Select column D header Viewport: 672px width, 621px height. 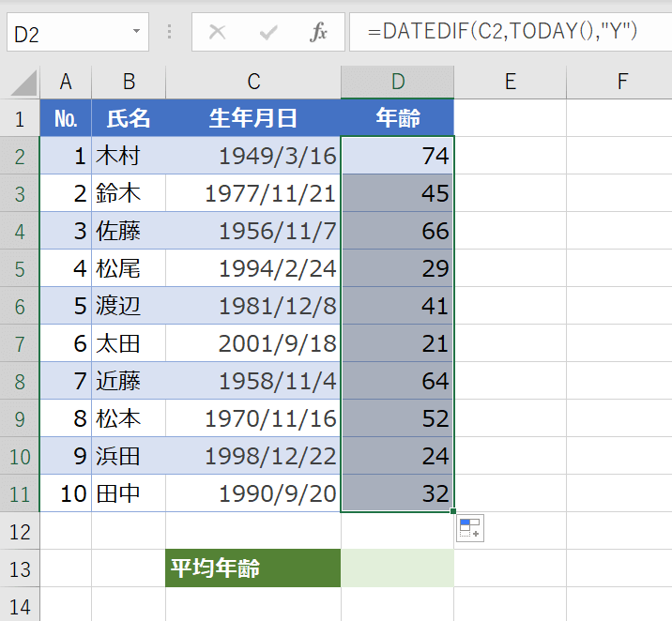pyautogui.click(x=397, y=83)
